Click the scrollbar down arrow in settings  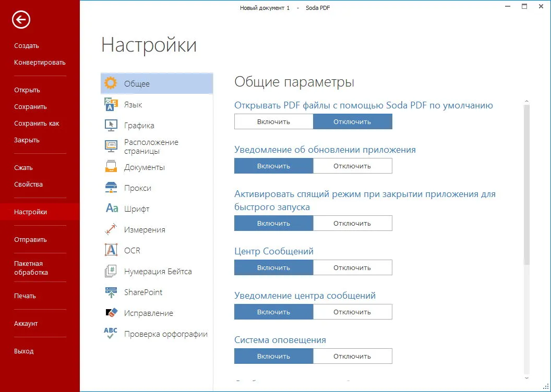click(526, 378)
